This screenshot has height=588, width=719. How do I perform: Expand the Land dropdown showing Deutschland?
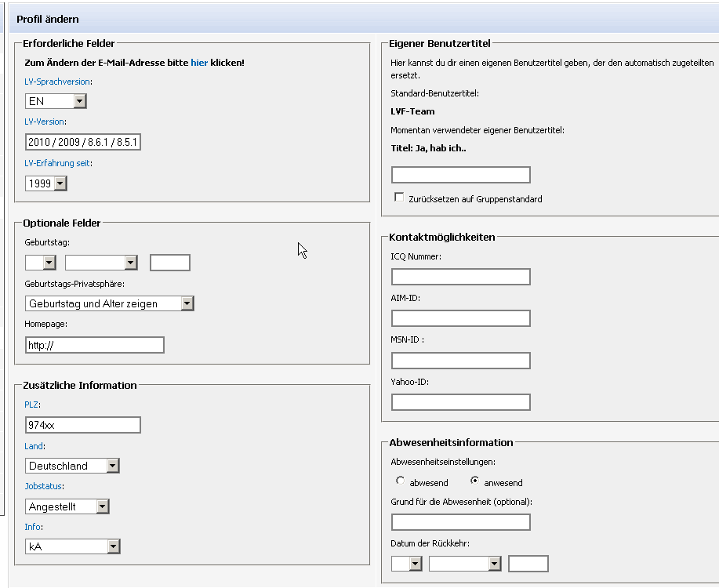72,466
